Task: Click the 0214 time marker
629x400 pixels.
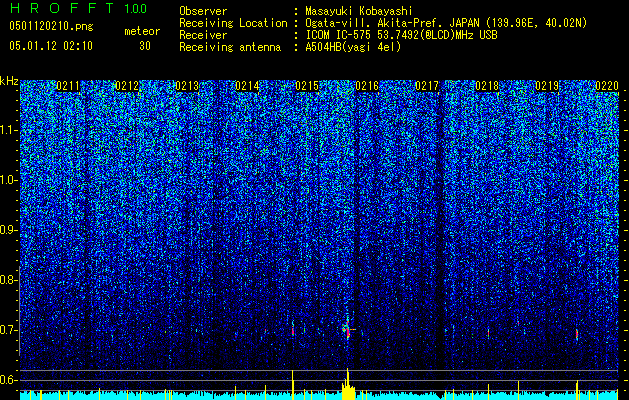Action: [247, 86]
